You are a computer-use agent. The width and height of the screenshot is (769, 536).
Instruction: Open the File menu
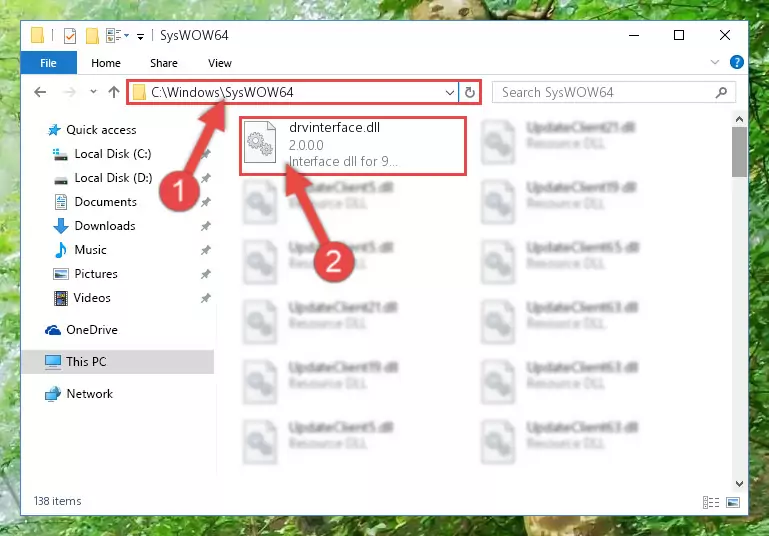[x=48, y=63]
